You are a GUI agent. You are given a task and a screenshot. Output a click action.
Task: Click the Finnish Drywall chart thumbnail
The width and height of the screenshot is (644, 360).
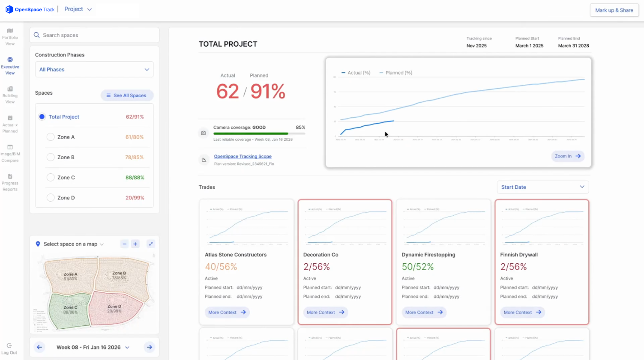(542, 226)
